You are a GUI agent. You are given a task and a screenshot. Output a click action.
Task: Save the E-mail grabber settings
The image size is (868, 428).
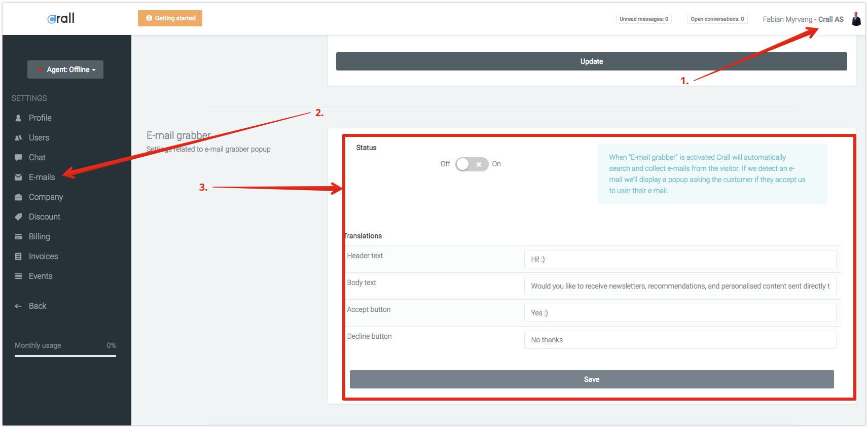(592, 379)
